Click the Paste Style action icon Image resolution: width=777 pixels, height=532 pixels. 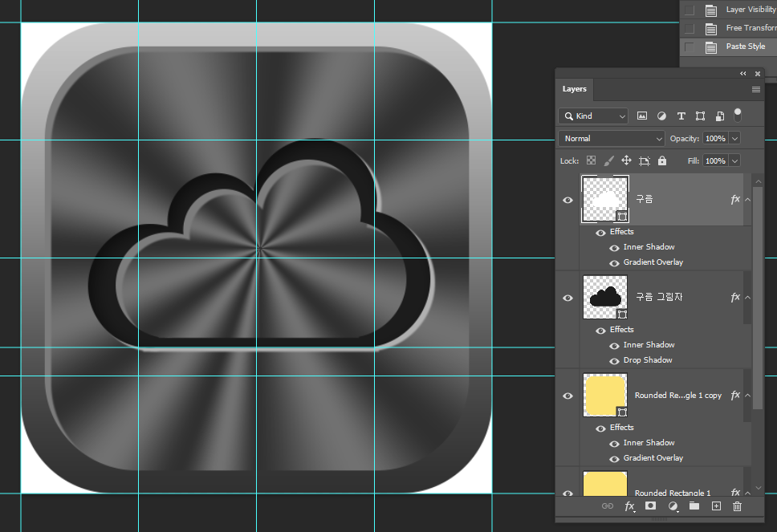[711, 47]
